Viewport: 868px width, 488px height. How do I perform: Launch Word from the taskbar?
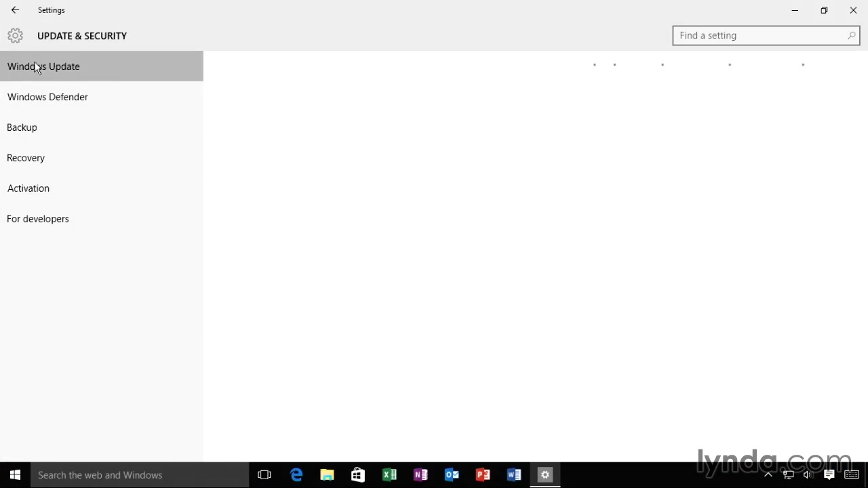tap(514, 475)
